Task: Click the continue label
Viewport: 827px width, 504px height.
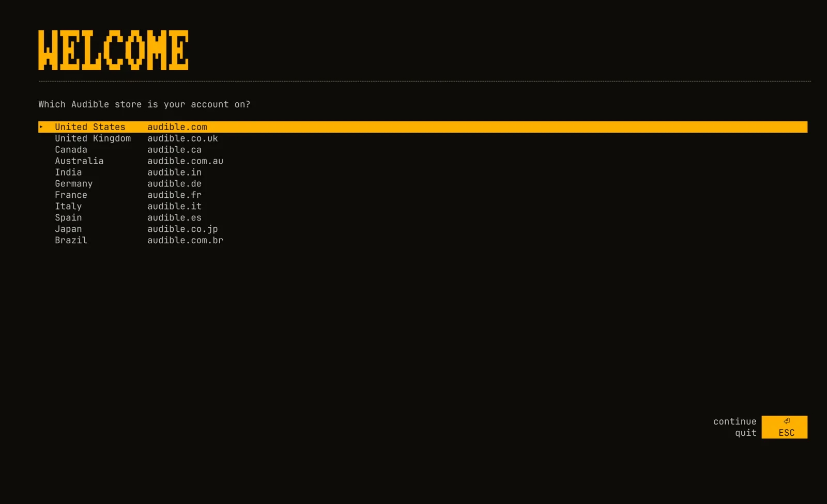Action: pyautogui.click(x=734, y=421)
